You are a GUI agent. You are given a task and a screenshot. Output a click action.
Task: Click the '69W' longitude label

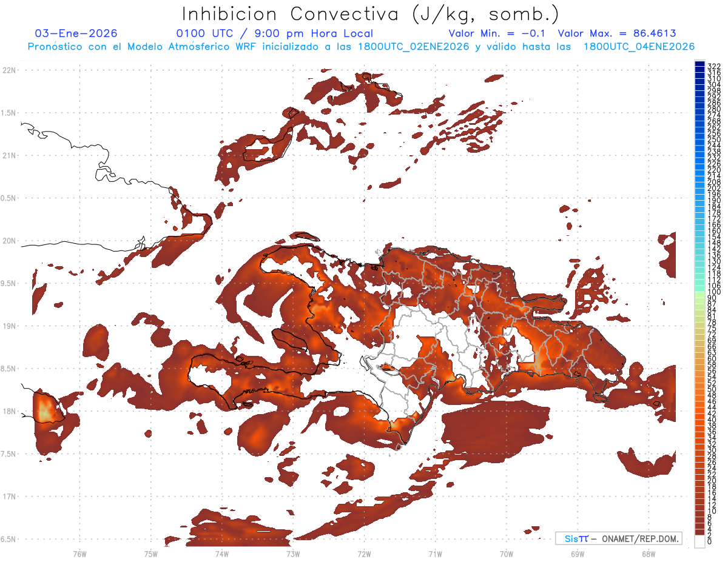click(578, 554)
